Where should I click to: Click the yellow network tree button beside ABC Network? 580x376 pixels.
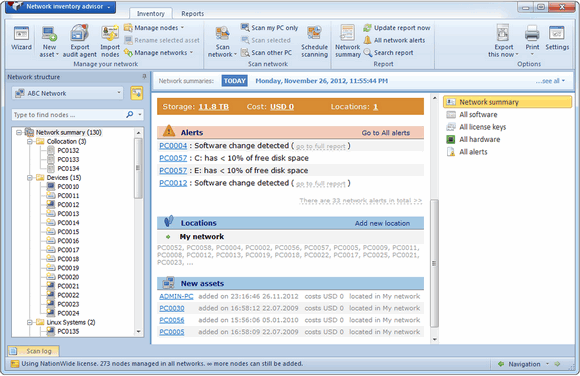coord(136,93)
